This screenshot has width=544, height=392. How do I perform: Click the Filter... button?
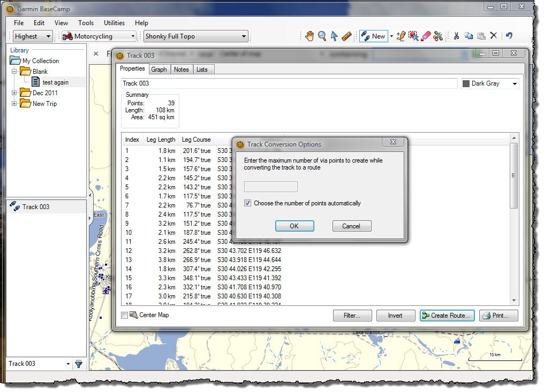pos(352,316)
